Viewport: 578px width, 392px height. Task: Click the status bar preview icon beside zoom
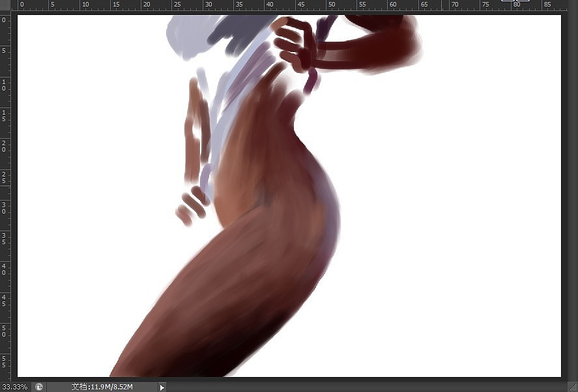point(39,387)
